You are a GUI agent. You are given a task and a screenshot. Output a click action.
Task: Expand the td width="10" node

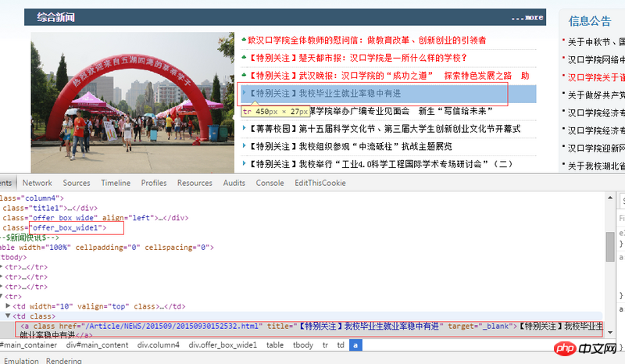click(x=9, y=306)
